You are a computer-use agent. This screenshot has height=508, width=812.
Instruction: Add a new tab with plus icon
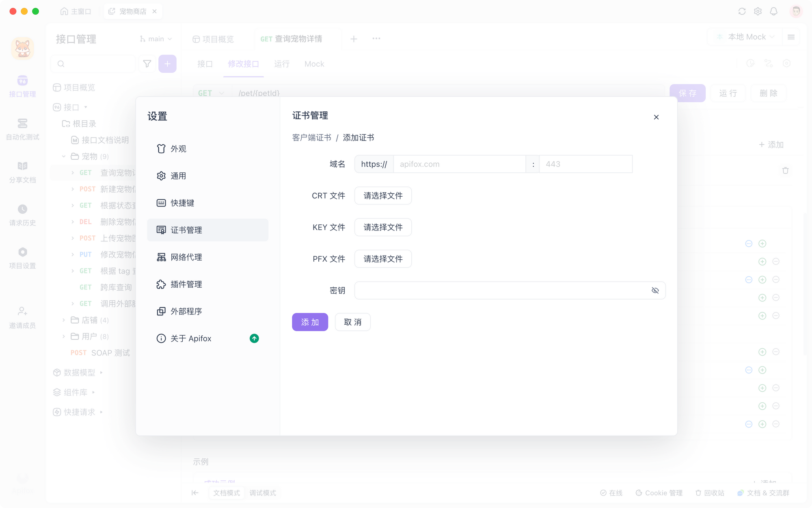pos(354,39)
